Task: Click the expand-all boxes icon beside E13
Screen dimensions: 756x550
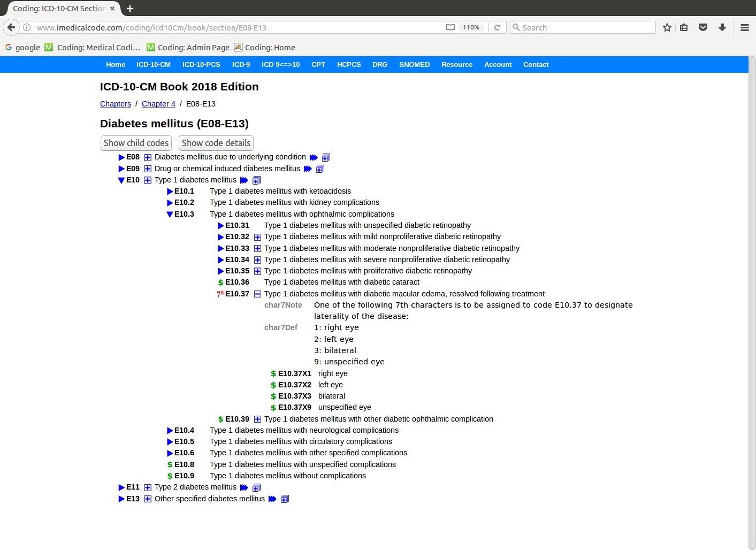Action: coord(285,499)
